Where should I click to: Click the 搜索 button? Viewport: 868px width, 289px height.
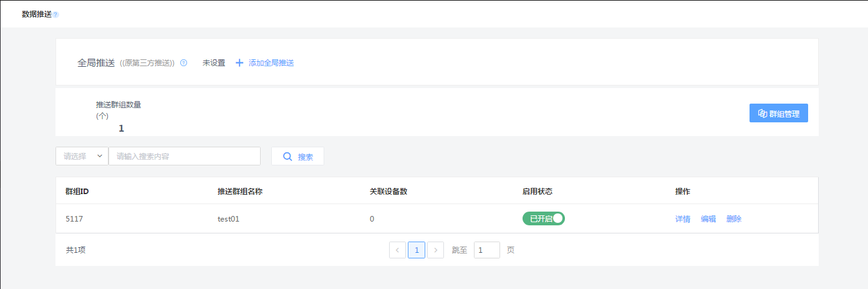[x=297, y=156]
